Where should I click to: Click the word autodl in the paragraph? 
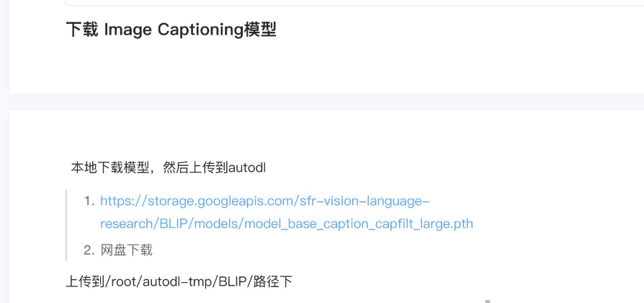tap(246, 167)
